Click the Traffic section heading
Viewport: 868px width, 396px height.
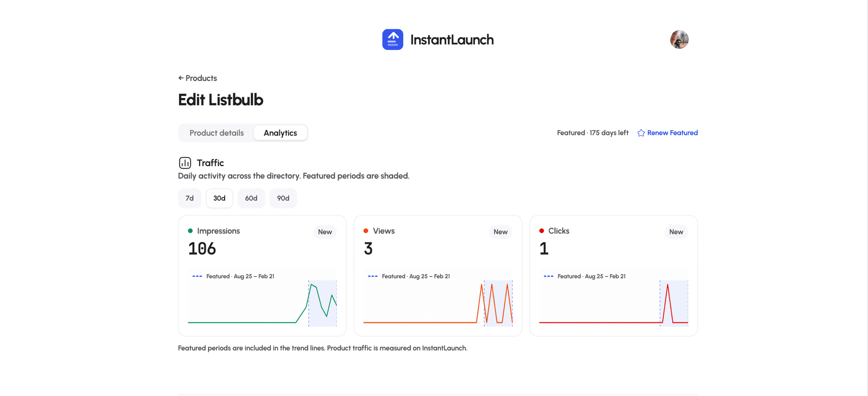[210, 163]
